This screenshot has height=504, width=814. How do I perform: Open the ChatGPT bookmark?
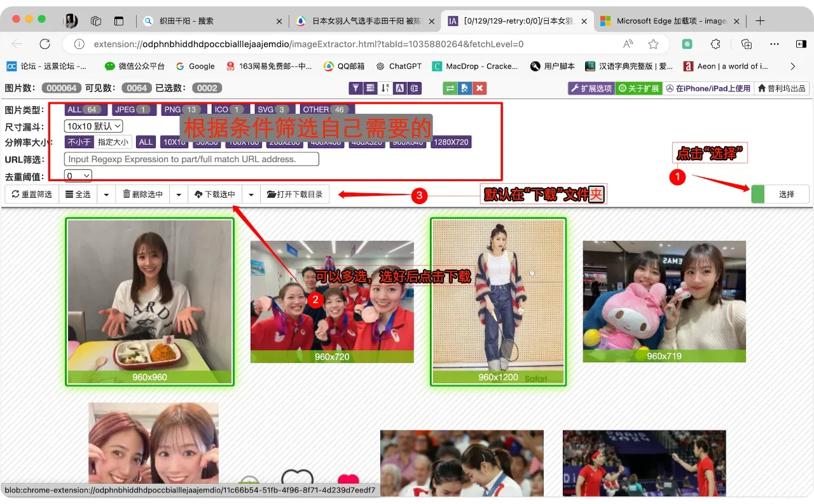pos(399,66)
